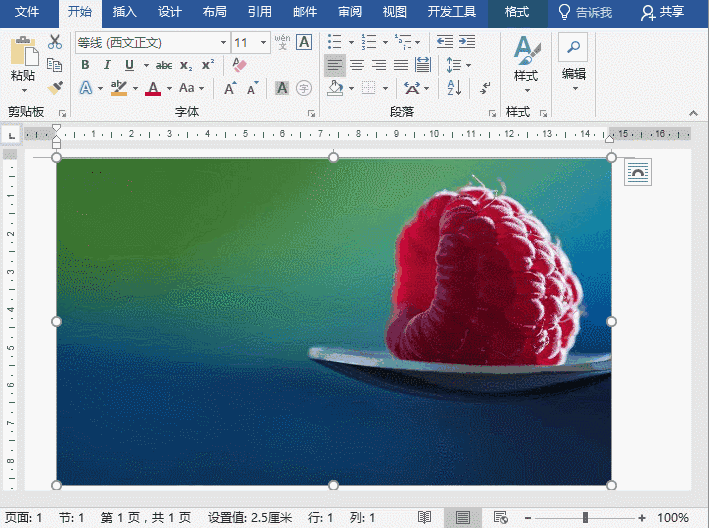Click the Cut scissors icon
The width and height of the screenshot is (709, 528).
coord(55,42)
